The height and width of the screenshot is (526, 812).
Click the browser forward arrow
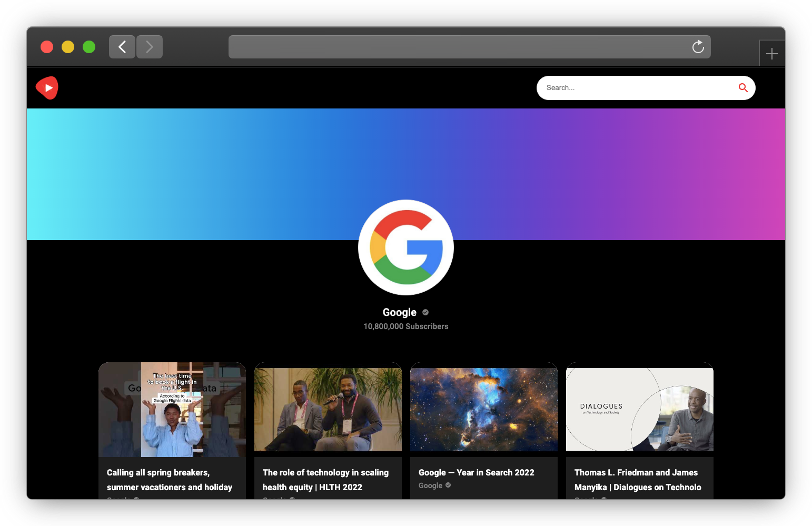(x=149, y=47)
